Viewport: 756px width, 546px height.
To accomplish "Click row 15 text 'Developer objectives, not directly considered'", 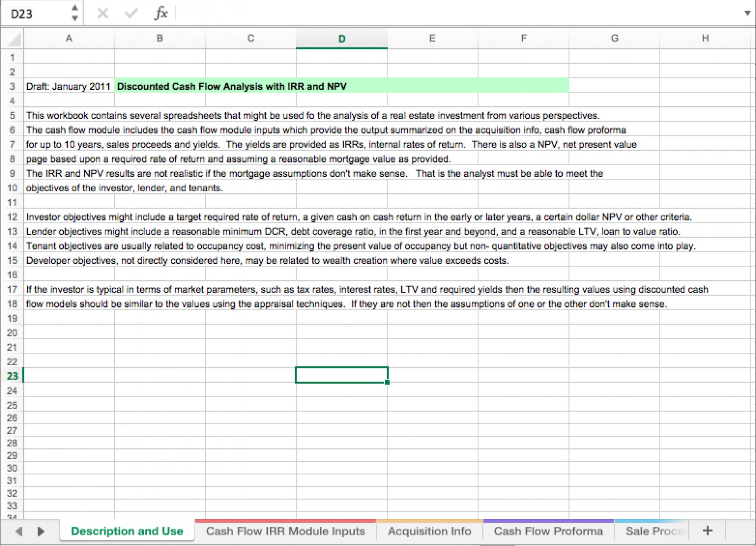I will (x=268, y=260).
